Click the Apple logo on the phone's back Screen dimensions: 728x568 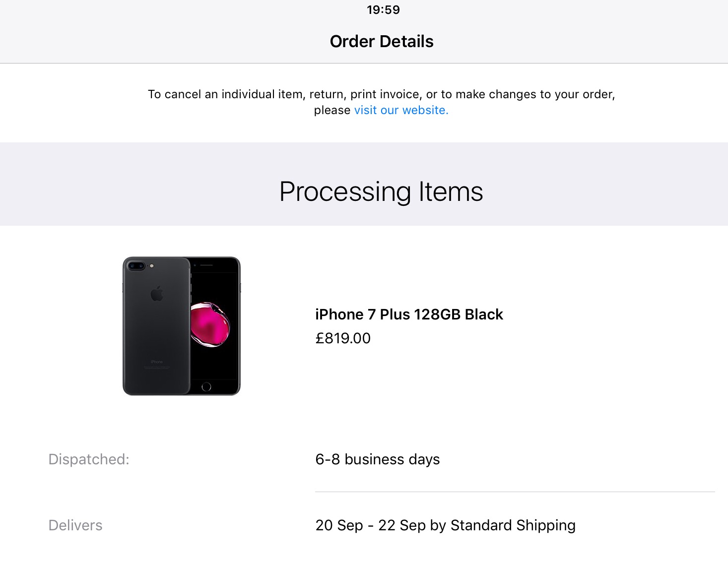point(157,294)
